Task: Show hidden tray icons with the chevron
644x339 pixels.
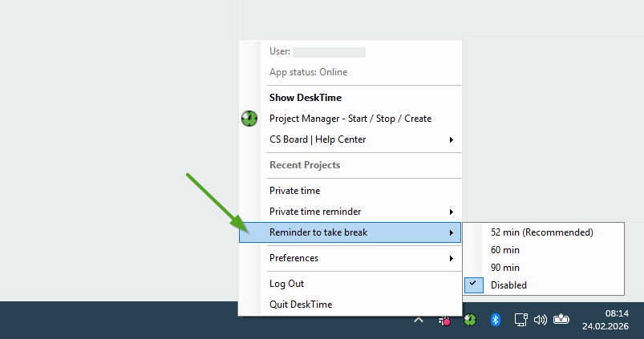Action: click(x=418, y=320)
